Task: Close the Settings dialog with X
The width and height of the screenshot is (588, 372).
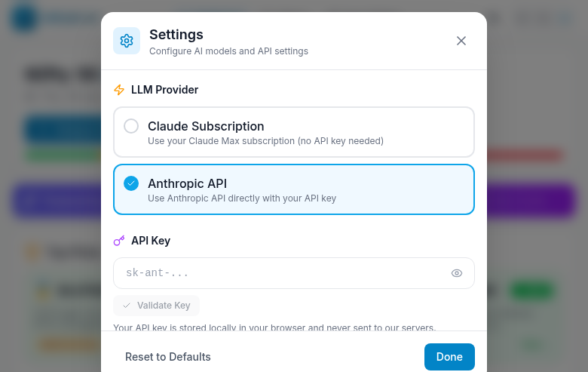Action: tap(461, 41)
